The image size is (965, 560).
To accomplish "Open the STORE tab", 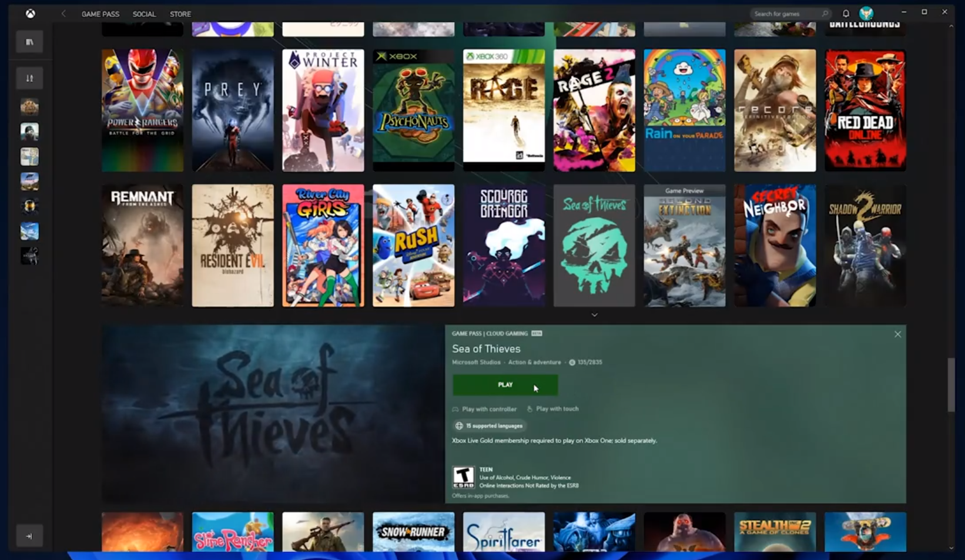I will coord(180,14).
